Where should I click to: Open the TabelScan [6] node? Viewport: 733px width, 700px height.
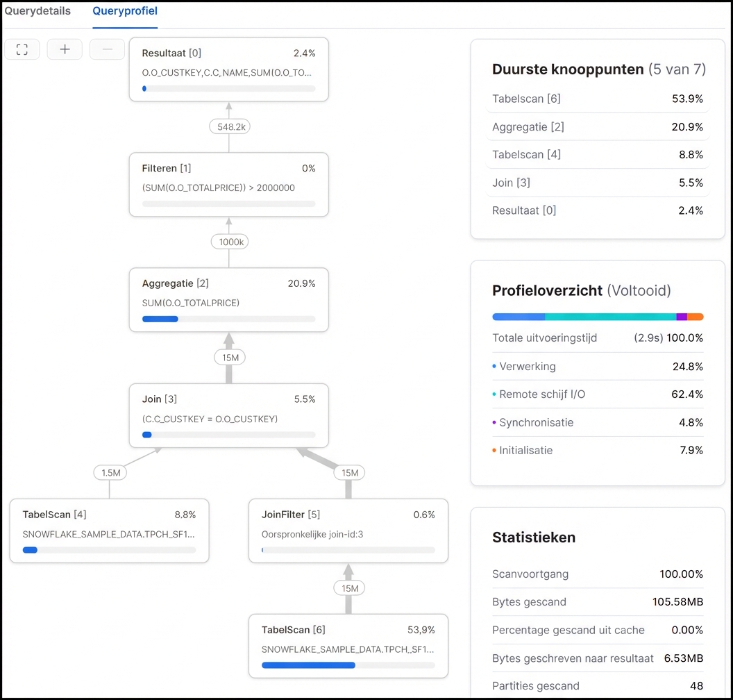(x=348, y=646)
